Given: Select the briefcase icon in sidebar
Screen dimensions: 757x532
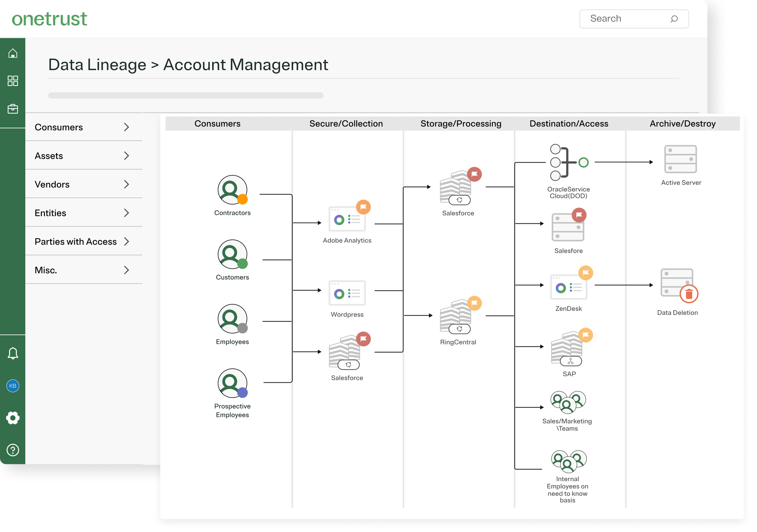Looking at the screenshot, I should (x=13, y=108).
